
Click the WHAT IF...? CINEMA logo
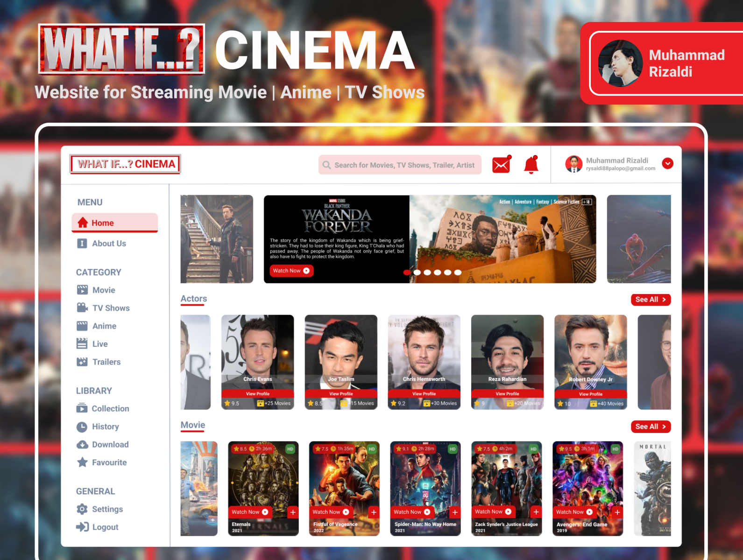[x=125, y=164]
